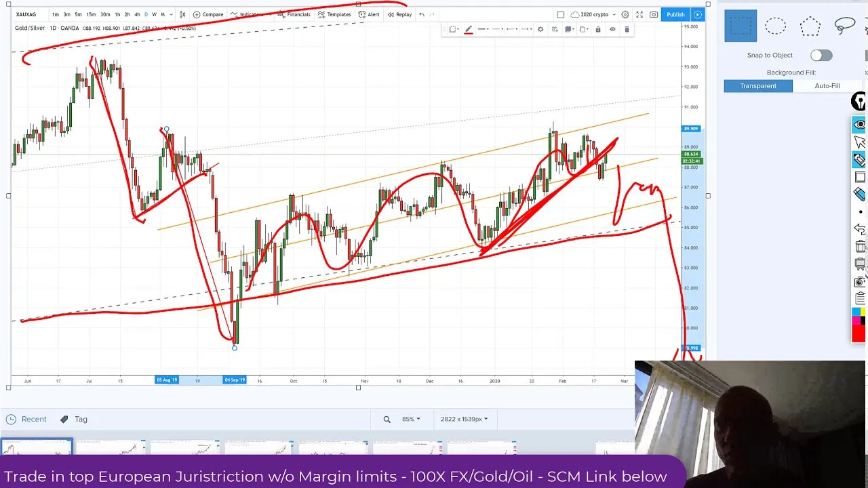
Task: Select the D daily timeframe
Action: point(146,14)
